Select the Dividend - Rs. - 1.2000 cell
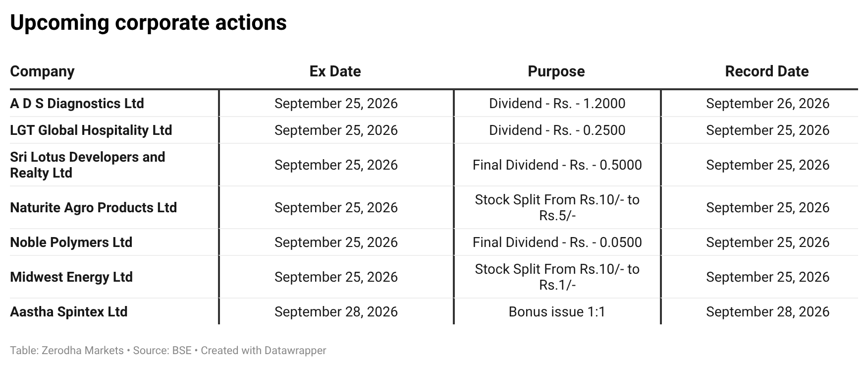Screen dimensions: 868x367 click(x=557, y=104)
